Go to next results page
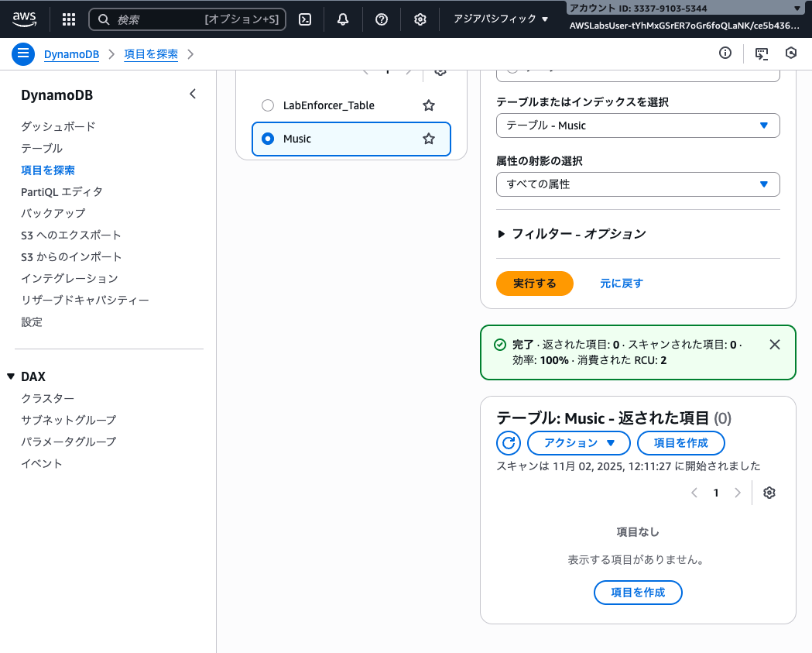This screenshot has width=812, height=653. [738, 493]
